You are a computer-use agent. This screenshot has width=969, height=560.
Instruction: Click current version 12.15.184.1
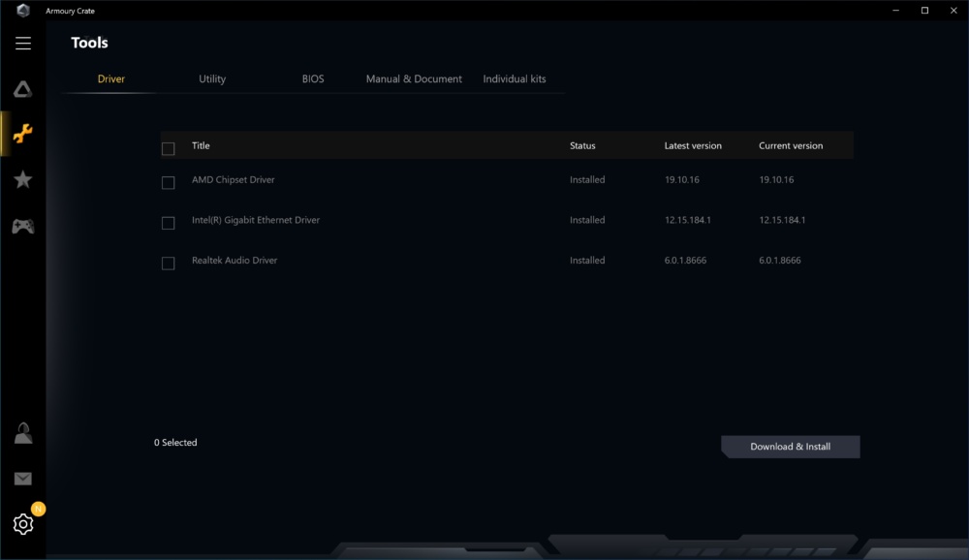point(782,220)
